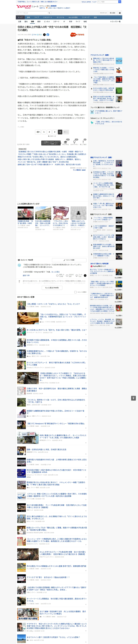
Task: Share the article on Facebook
Action: coord(48,35)
